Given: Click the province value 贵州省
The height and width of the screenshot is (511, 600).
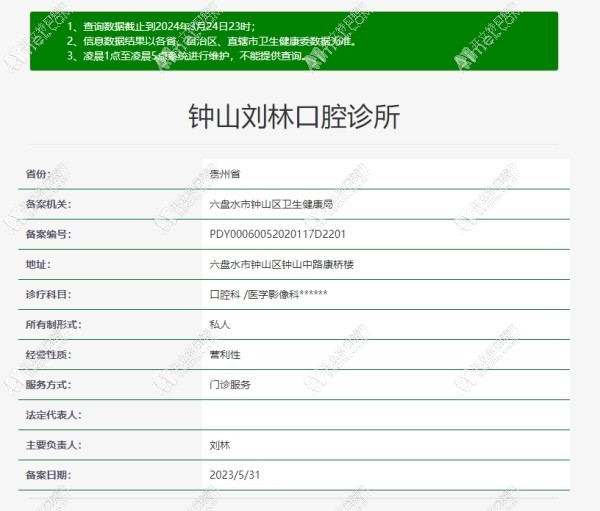Looking at the screenshot, I should tap(224, 174).
